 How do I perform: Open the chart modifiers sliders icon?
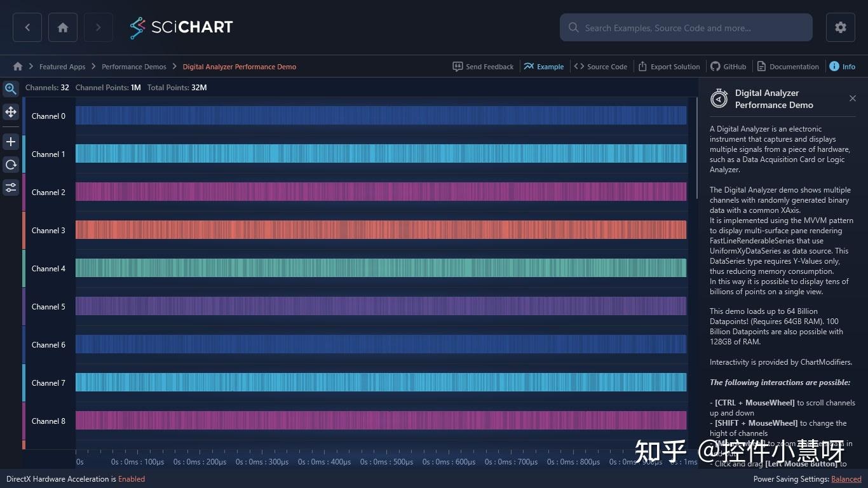[10, 187]
